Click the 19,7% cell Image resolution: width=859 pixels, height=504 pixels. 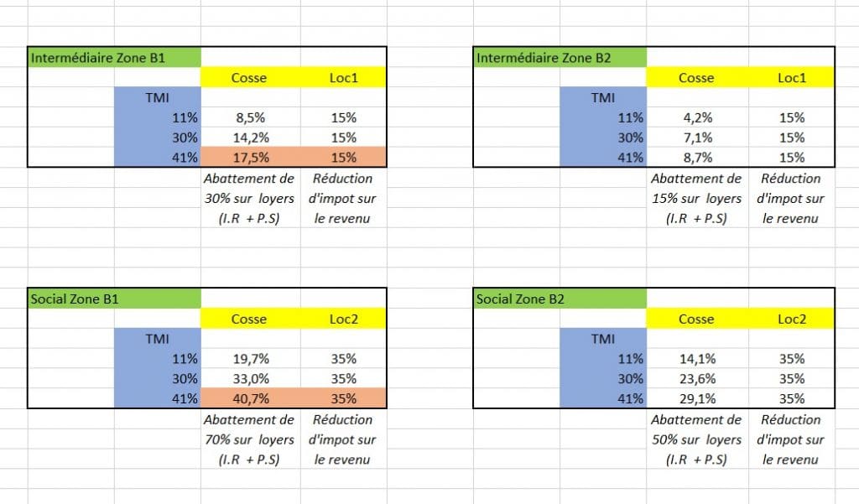[x=249, y=359]
